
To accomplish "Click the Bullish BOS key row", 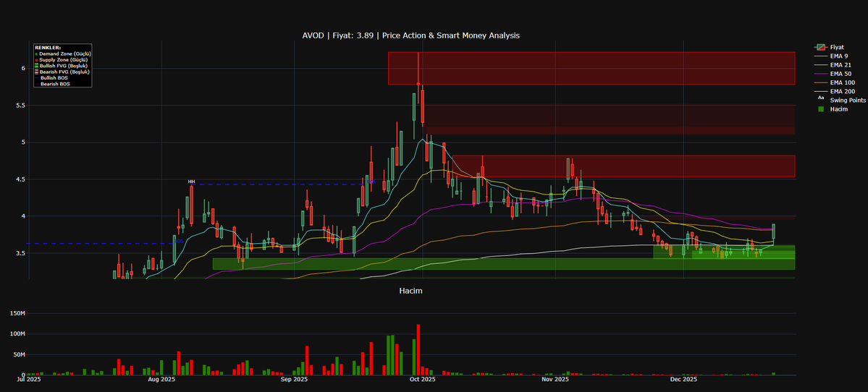I will click(51, 78).
